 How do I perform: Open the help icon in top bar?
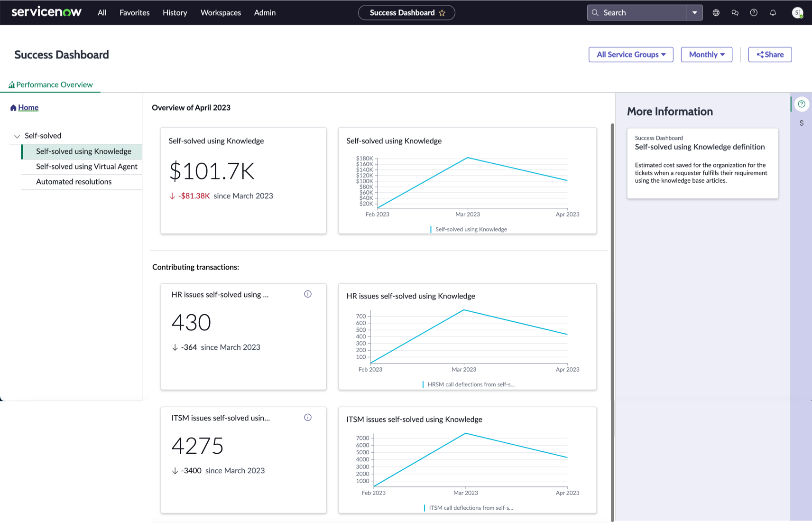tap(754, 13)
